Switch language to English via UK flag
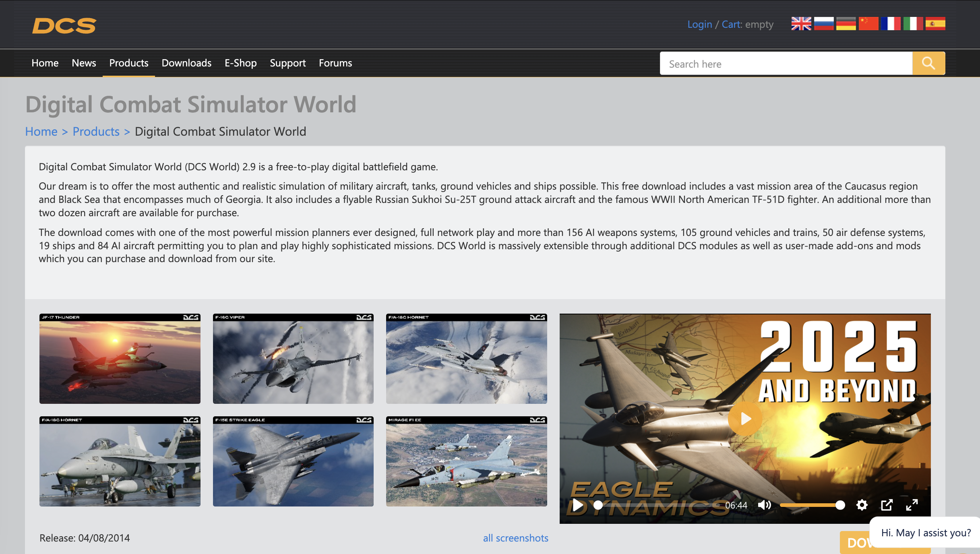980x554 pixels. 801,24
